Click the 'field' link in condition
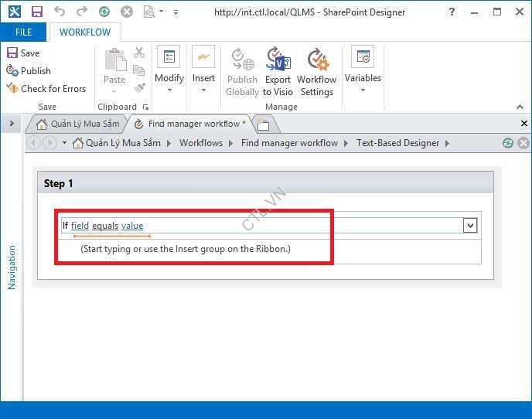532x419 pixels. click(x=80, y=226)
